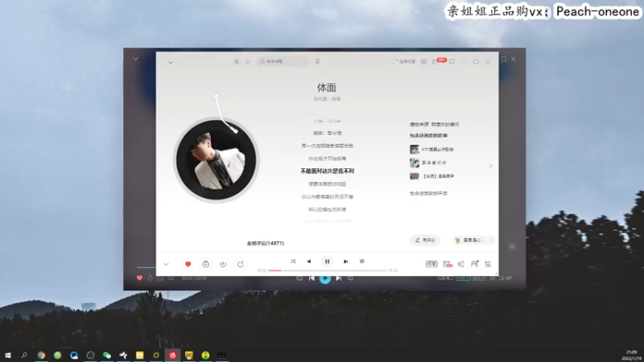644x362 pixels.
Task: Open Google Chrome from the taskbar
Action: pos(41,355)
